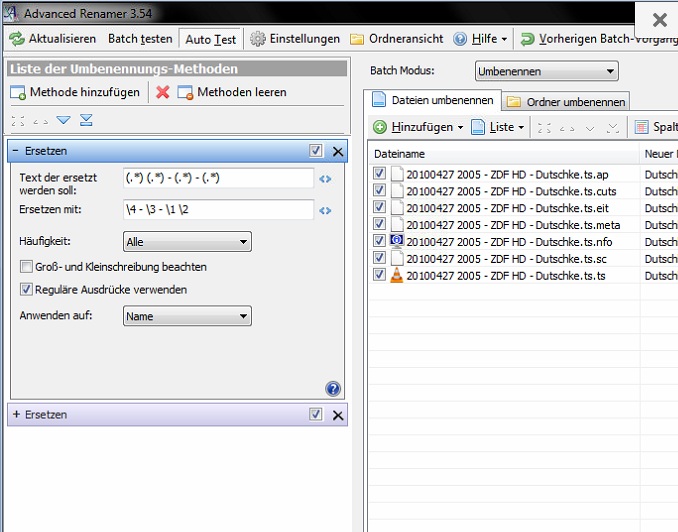Screen dimensions: 678x532
Task: Open Hilfe dropdown arrow
Action: (x=504, y=39)
